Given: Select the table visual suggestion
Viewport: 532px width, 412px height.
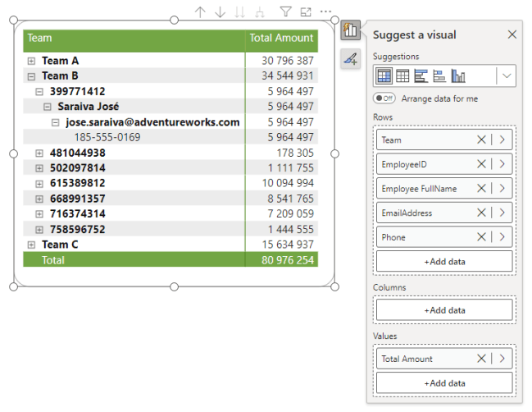Looking at the screenshot, I should (x=402, y=76).
